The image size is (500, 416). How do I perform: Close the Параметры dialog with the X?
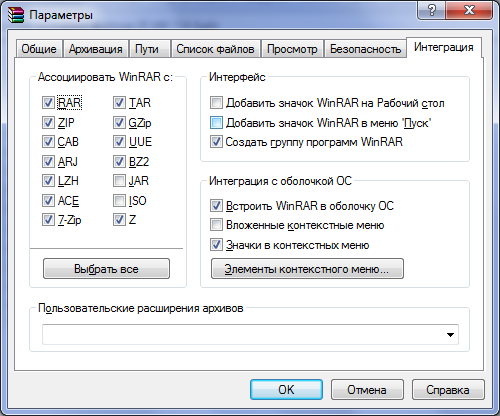tap(469, 10)
